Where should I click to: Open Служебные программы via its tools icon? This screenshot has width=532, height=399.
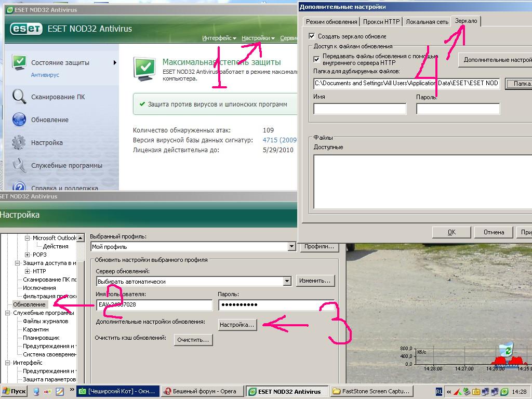pyautogui.click(x=19, y=166)
